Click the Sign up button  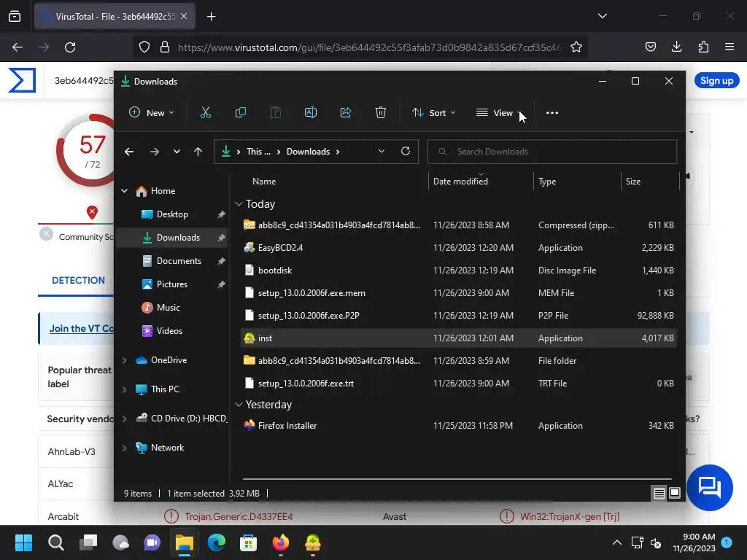[716, 80]
